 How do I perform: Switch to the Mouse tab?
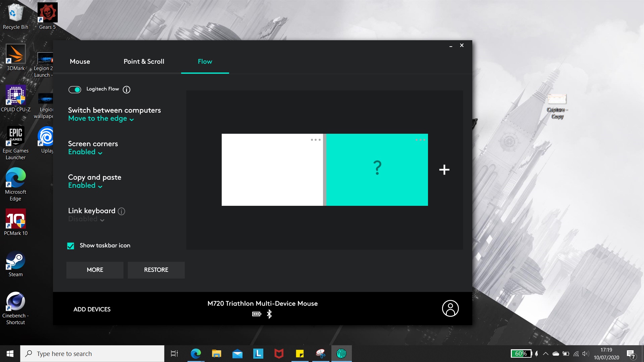[x=80, y=61]
